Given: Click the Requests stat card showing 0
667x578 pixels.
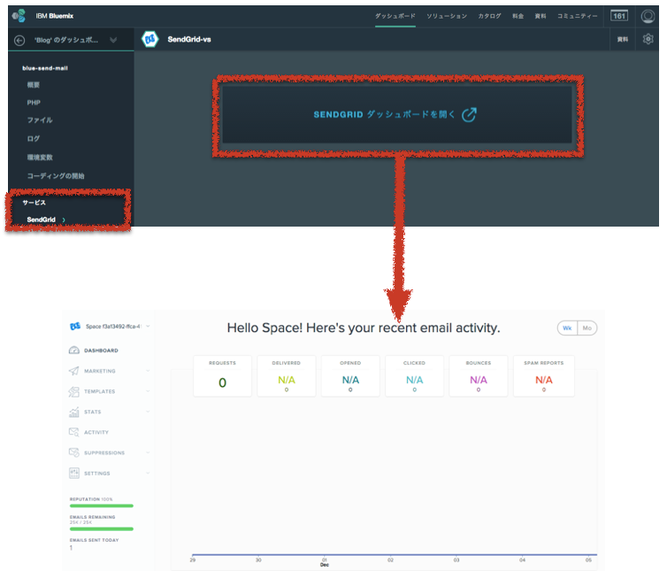Looking at the screenshot, I should click(222, 376).
